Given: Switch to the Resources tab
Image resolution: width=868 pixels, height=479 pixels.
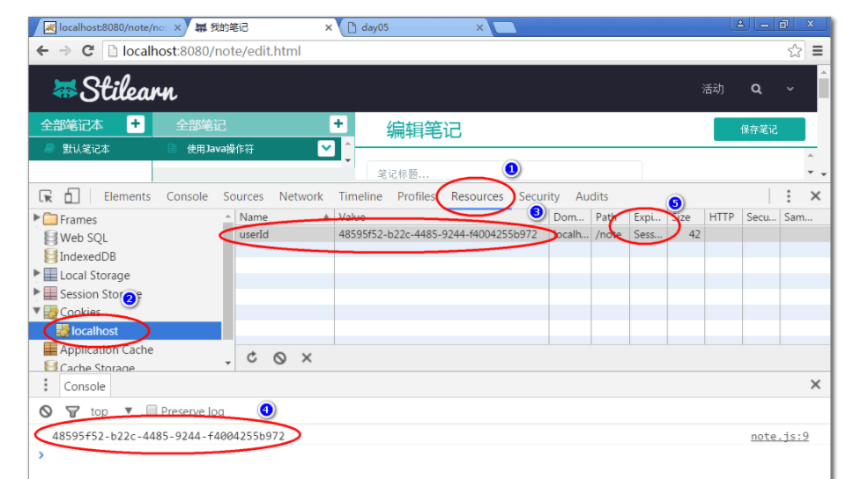Looking at the screenshot, I should [477, 196].
